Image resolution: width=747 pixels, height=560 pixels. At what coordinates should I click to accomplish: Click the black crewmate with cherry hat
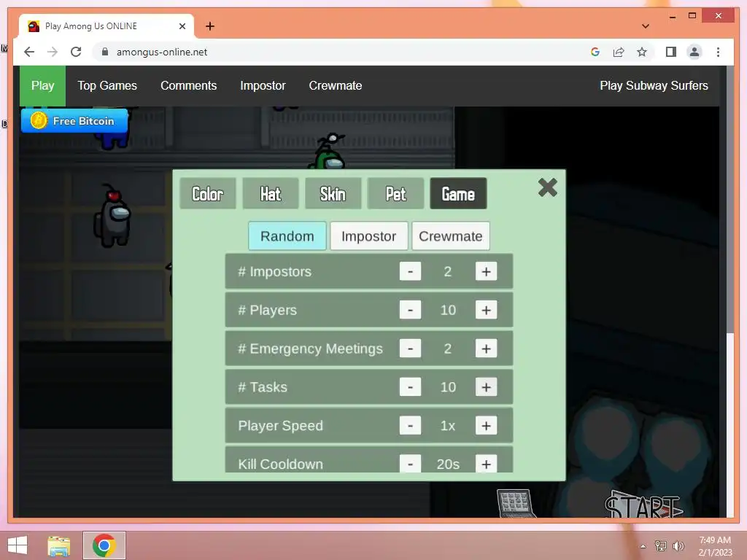tap(112, 216)
